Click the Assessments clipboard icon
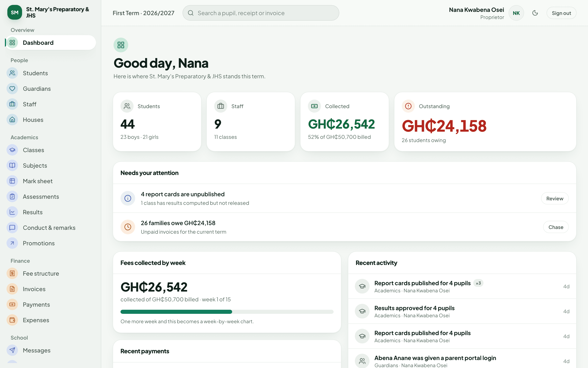588x368 pixels. point(12,197)
